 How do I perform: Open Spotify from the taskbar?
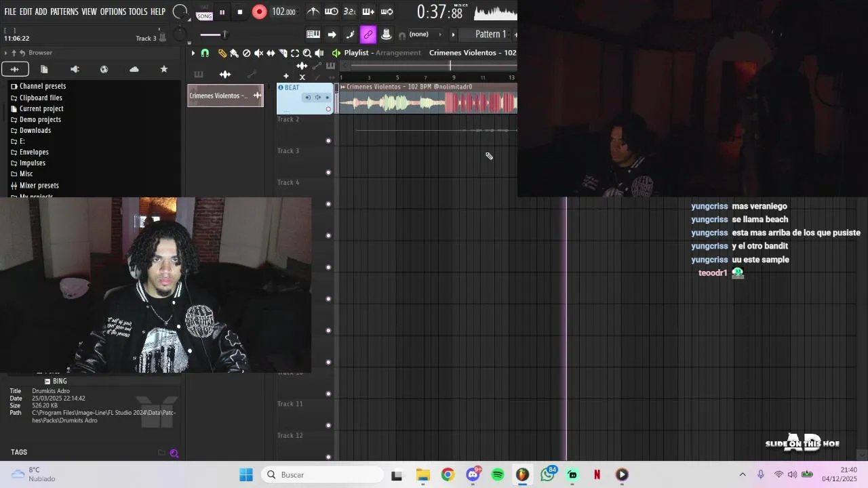(498, 474)
